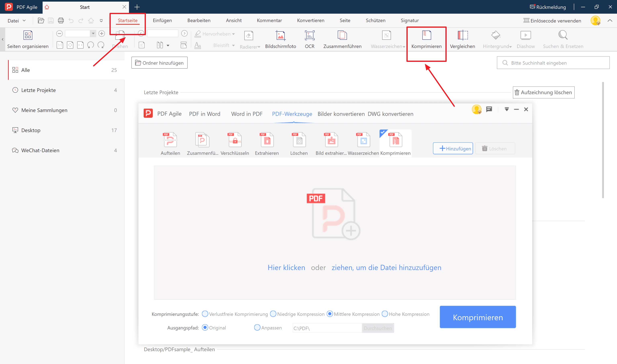Expand the Datei menu dropdown

tap(17, 21)
